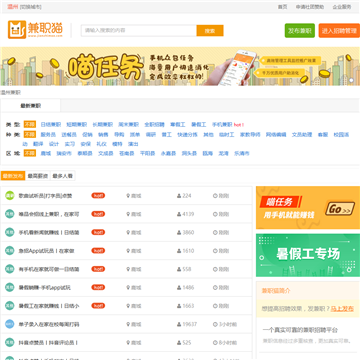Select the 暑假工 type filter
360x360 pixels.
pos(198,125)
